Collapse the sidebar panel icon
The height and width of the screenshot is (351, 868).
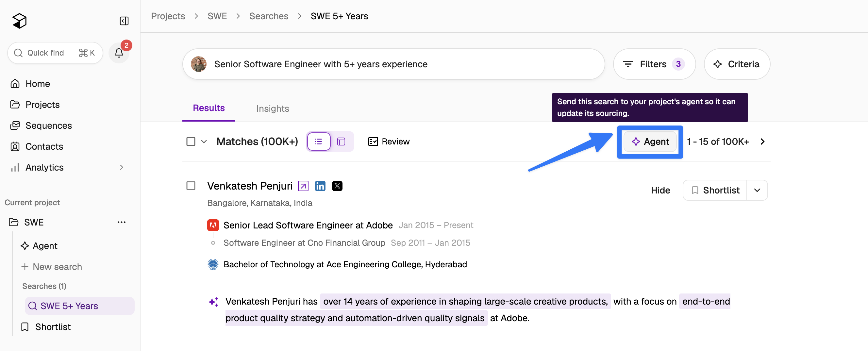(x=124, y=21)
